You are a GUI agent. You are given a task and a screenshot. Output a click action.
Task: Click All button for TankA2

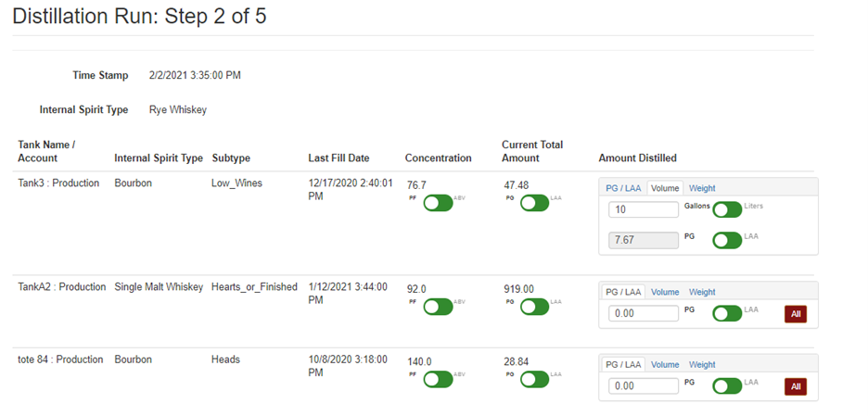795,314
